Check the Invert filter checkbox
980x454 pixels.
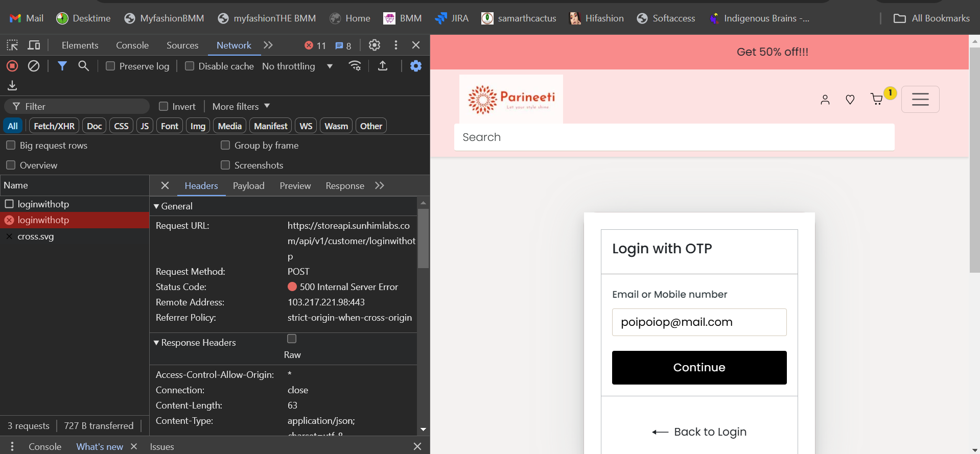[164, 106]
